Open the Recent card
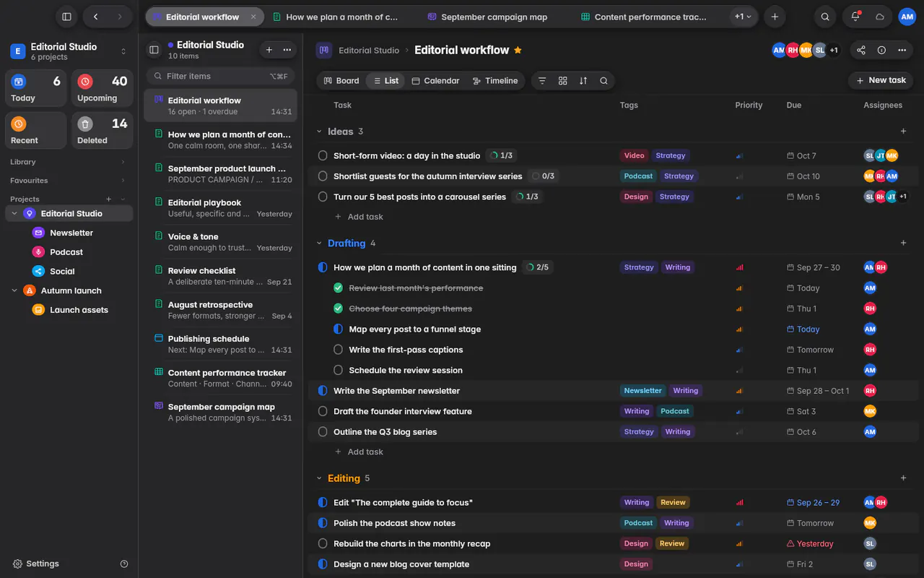This screenshot has height=578, width=924. [x=36, y=131]
